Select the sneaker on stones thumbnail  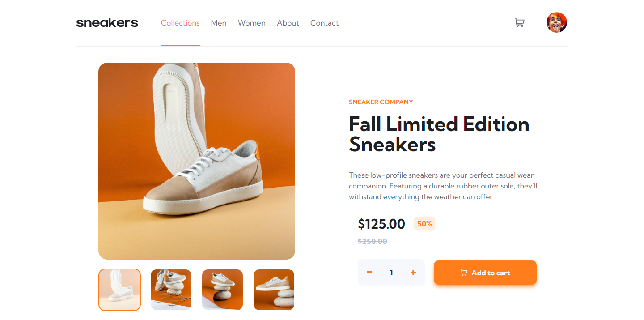click(x=222, y=290)
